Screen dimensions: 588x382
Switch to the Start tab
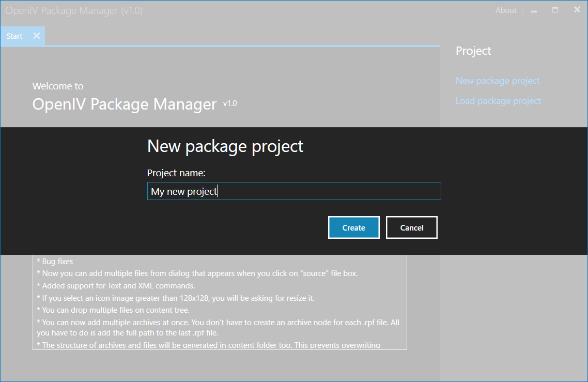pos(14,36)
